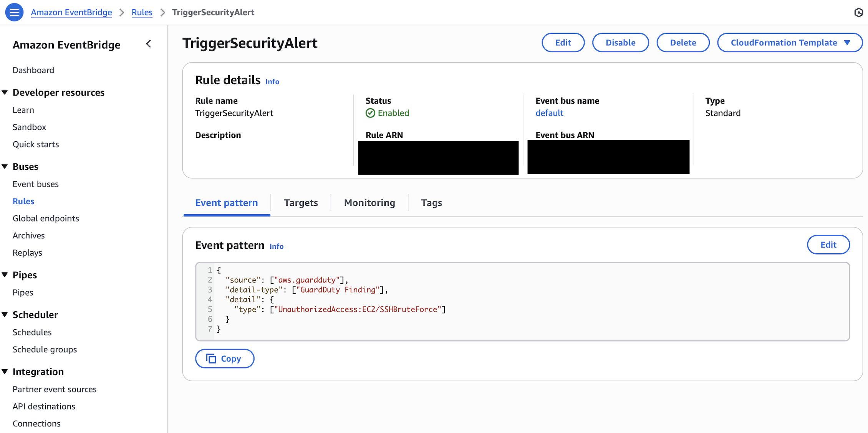Click the Standard type value
The height and width of the screenshot is (433, 868).
723,113
